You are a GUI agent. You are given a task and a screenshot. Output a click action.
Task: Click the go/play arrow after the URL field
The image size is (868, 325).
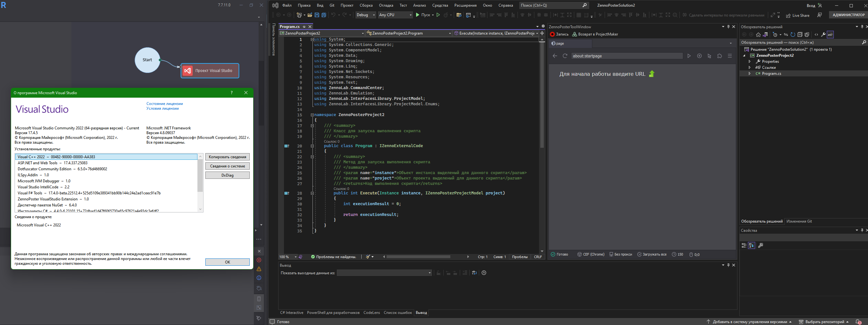(689, 56)
